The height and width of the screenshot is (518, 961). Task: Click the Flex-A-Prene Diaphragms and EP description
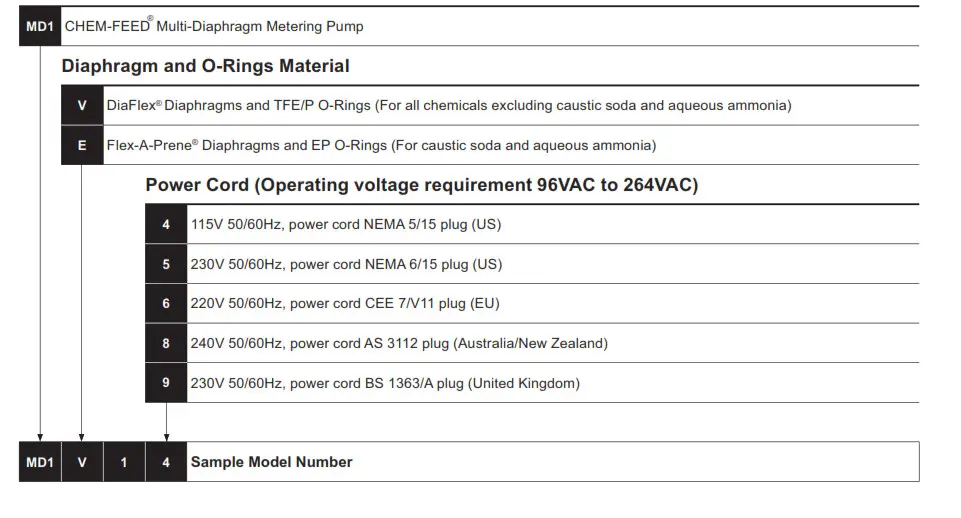381,145
